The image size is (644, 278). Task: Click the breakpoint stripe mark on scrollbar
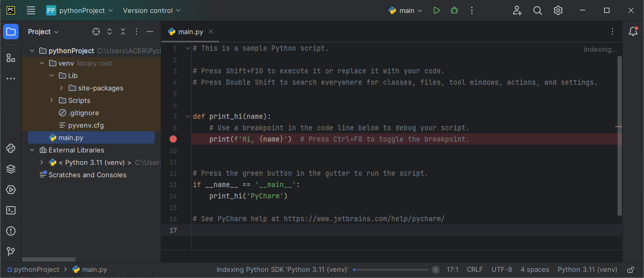click(x=619, y=126)
